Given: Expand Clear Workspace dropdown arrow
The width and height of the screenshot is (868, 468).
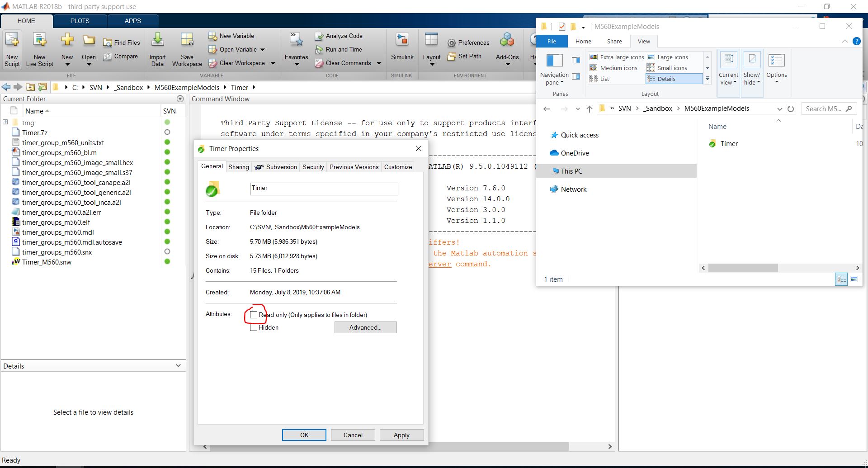Looking at the screenshot, I should click(273, 63).
